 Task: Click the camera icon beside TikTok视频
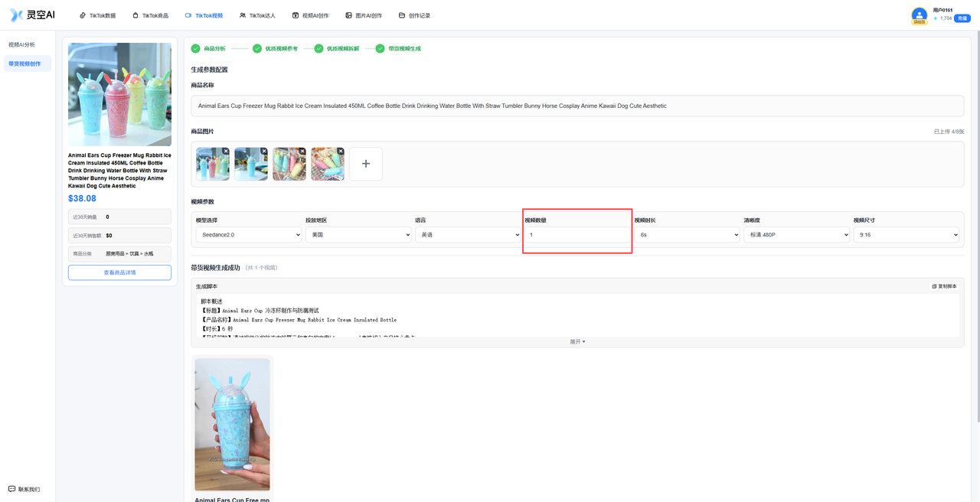pos(189,15)
